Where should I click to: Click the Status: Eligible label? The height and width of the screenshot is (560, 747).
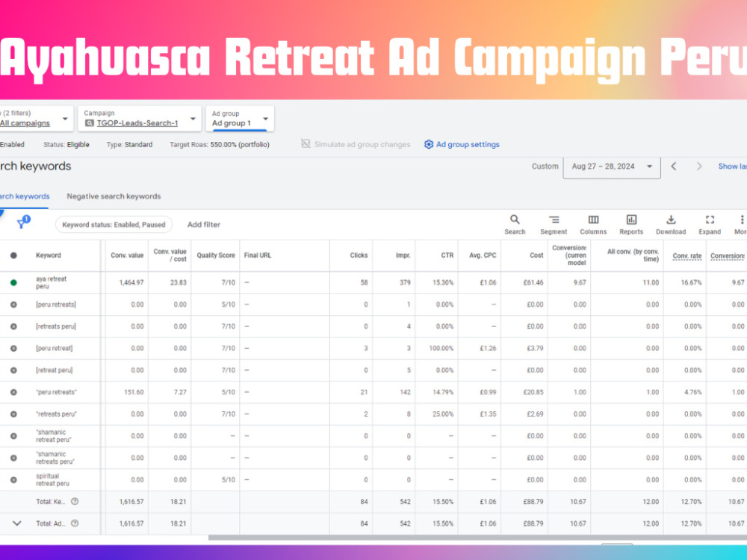(66, 144)
